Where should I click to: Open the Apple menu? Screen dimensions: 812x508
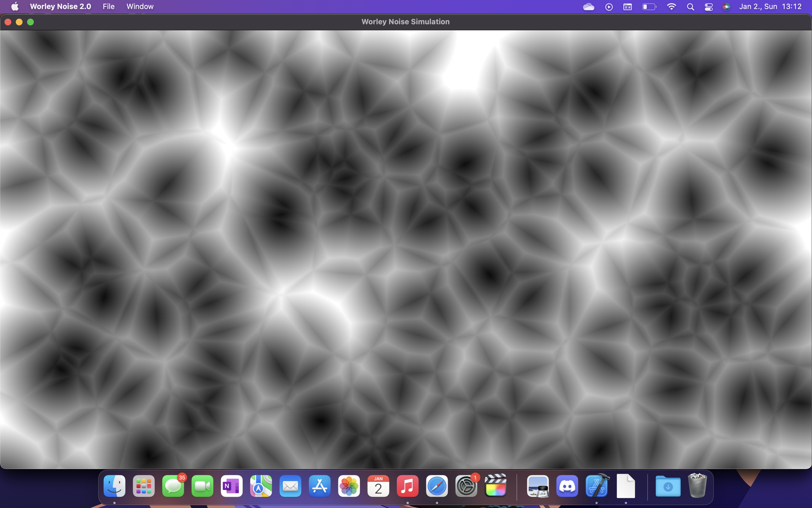(x=15, y=7)
